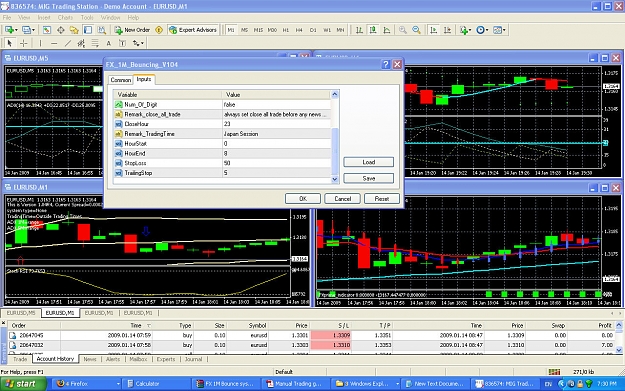625x391 pixels.
Task: Click the help question mark in dialog title
Action: coord(385,65)
